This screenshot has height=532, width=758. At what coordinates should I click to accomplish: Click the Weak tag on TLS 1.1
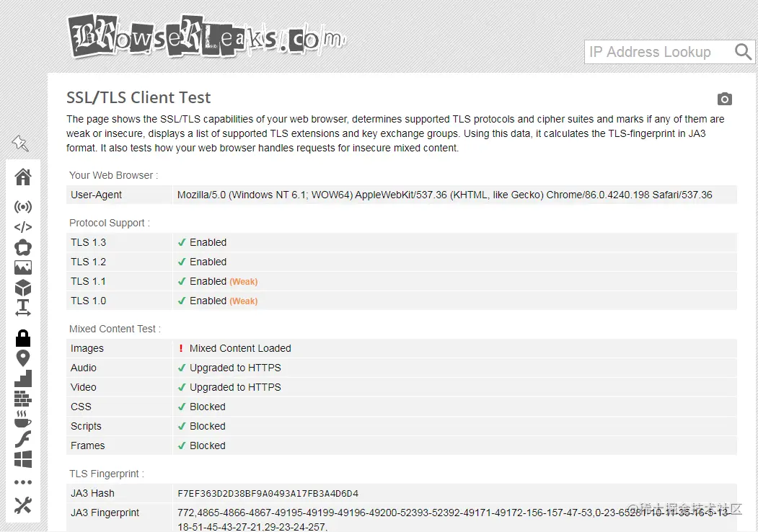[244, 282]
